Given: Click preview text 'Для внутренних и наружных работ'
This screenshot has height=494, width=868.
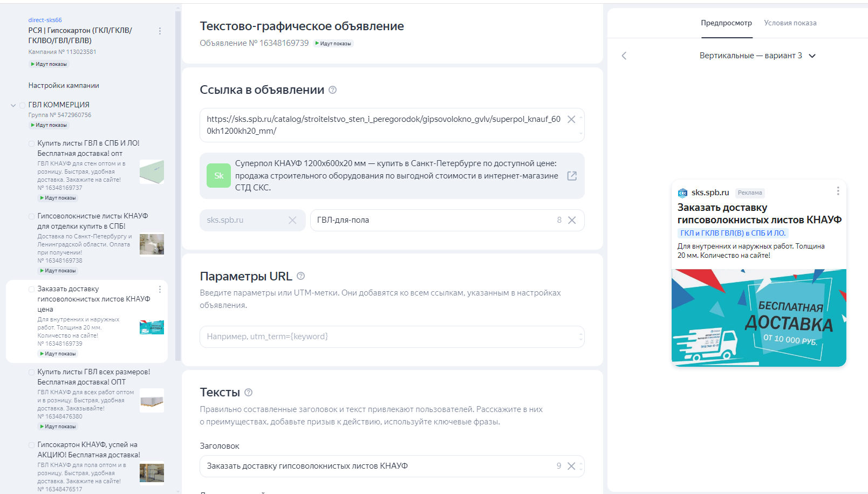Looking at the screenshot, I should [751, 251].
